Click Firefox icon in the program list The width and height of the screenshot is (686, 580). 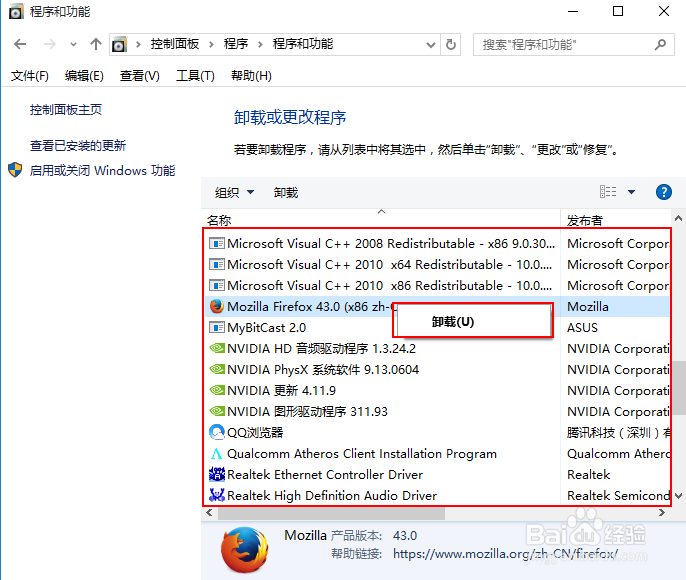(x=217, y=306)
